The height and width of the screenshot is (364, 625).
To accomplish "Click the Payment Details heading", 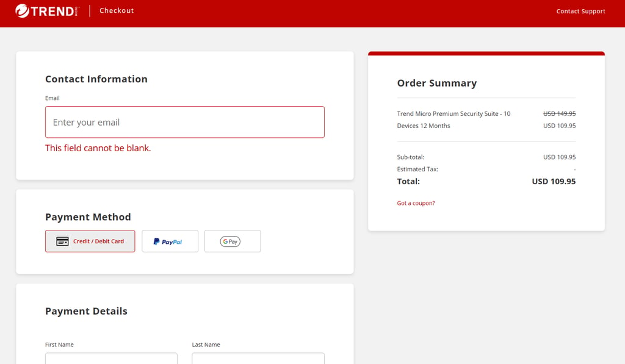I will point(86,311).
